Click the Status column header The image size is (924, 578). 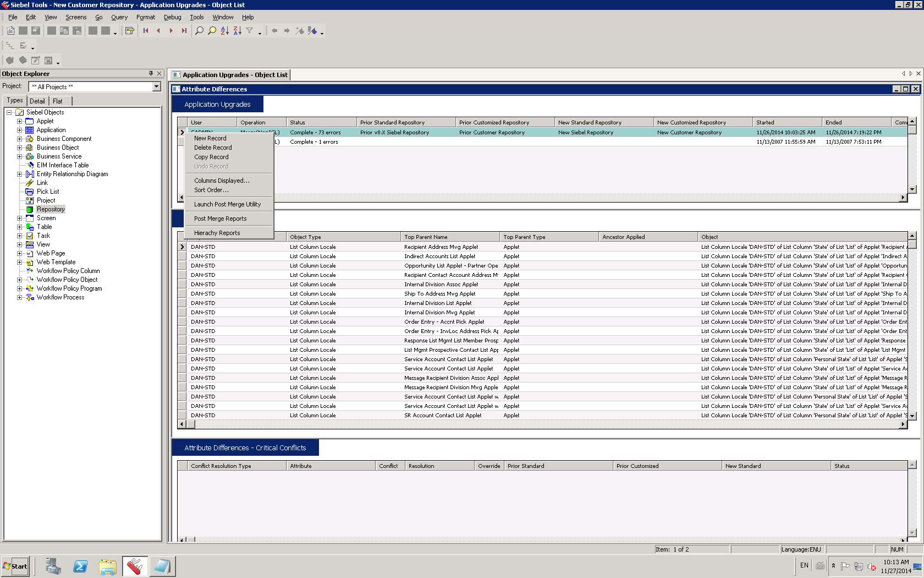(x=322, y=123)
